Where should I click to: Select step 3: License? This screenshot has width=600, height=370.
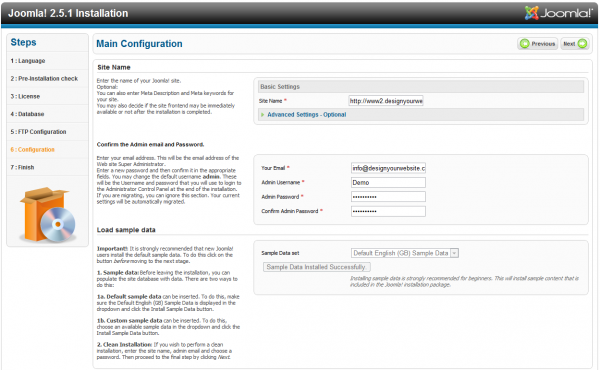pyautogui.click(x=25, y=96)
